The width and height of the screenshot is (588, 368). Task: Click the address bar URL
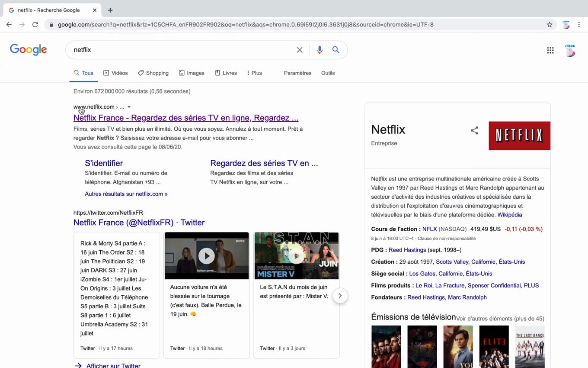click(246, 25)
